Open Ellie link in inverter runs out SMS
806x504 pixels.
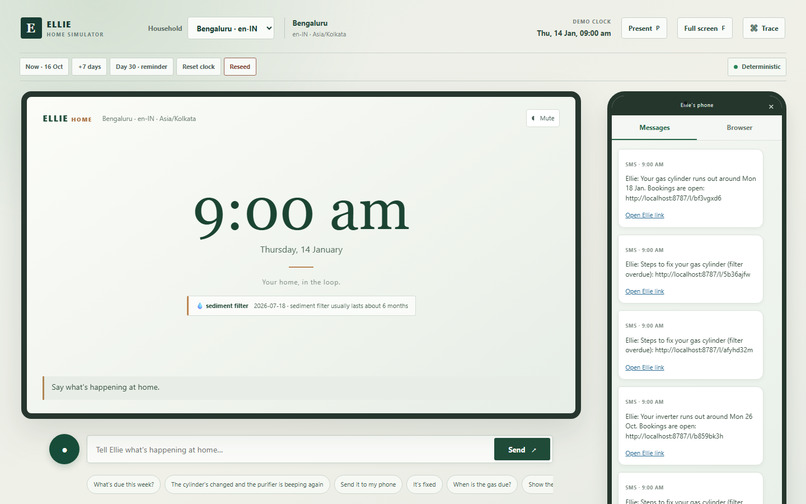645,454
